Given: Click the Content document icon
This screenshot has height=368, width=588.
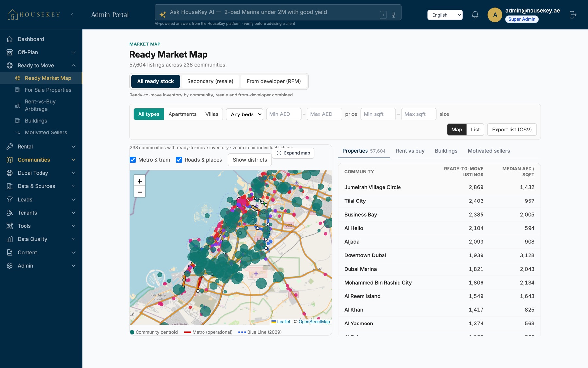Looking at the screenshot, I should click(x=10, y=252).
